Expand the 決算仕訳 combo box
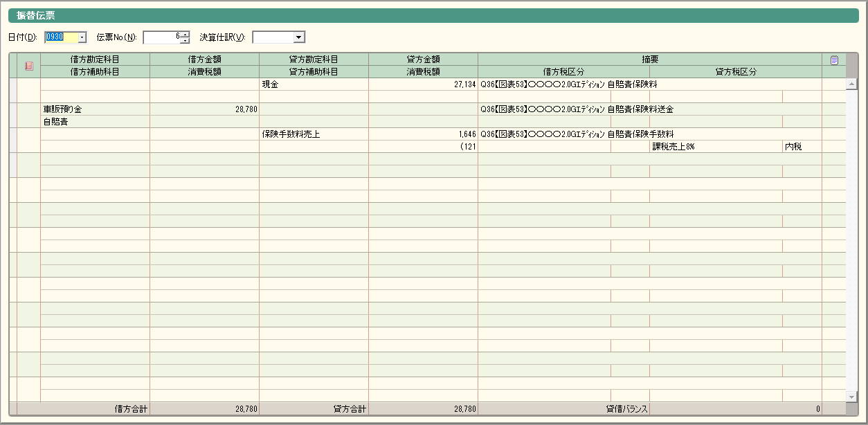The height and width of the screenshot is (425, 868). coord(299,37)
